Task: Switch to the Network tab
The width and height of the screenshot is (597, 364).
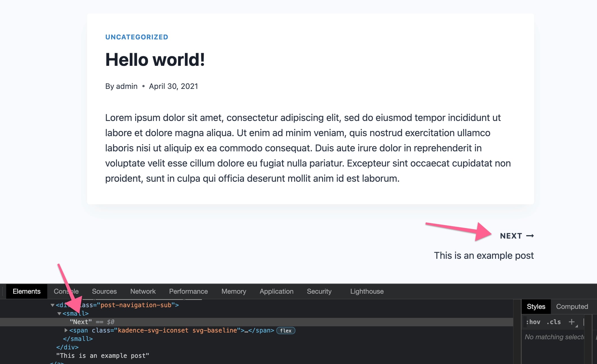Action: click(143, 291)
